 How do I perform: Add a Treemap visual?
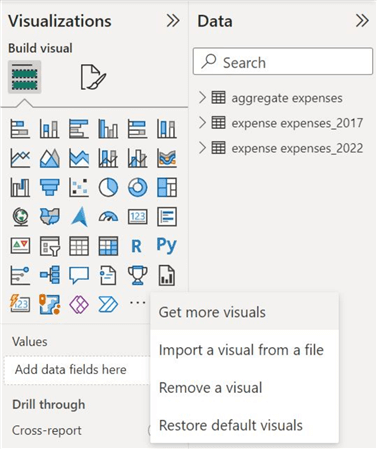167,187
